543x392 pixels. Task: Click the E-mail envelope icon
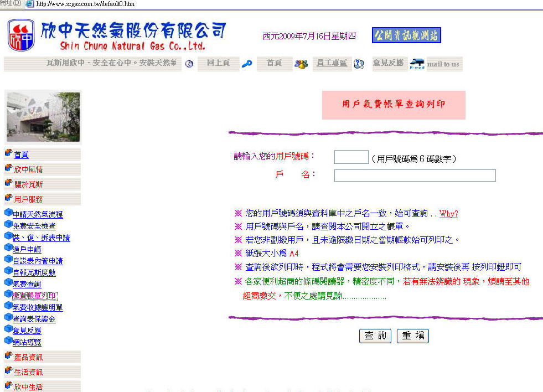click(x=417, y=64)
